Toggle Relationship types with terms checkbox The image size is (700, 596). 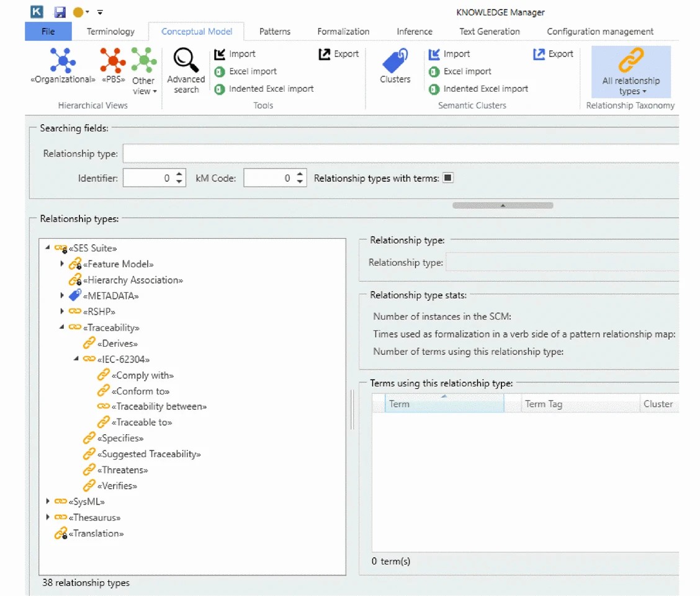[448, 178]
